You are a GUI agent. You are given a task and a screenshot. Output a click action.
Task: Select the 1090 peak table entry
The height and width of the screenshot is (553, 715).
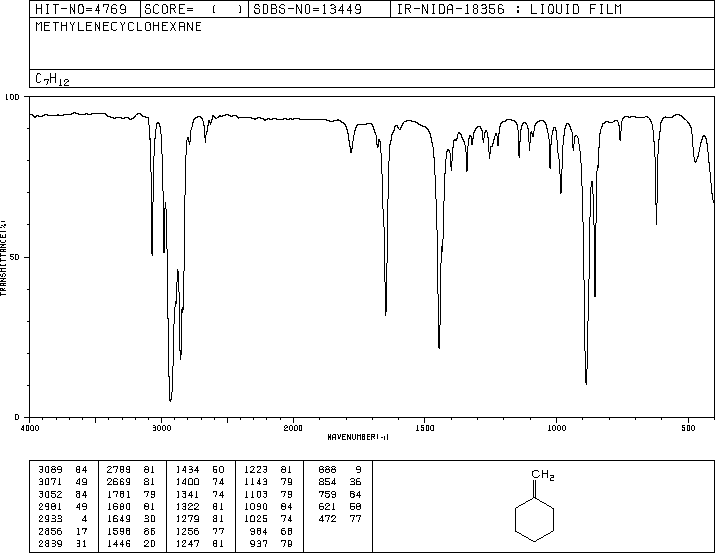pos(268,506)
